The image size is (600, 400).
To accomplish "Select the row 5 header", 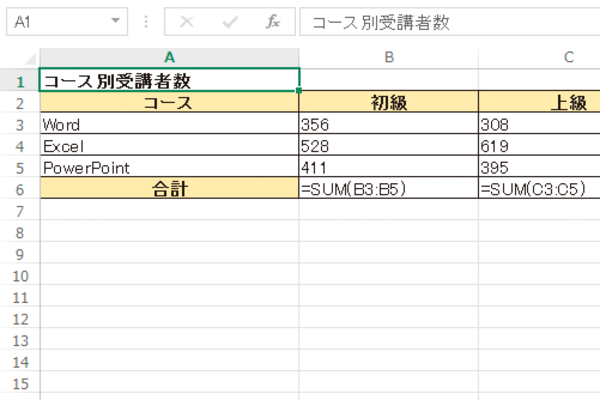I will (20, 168).
